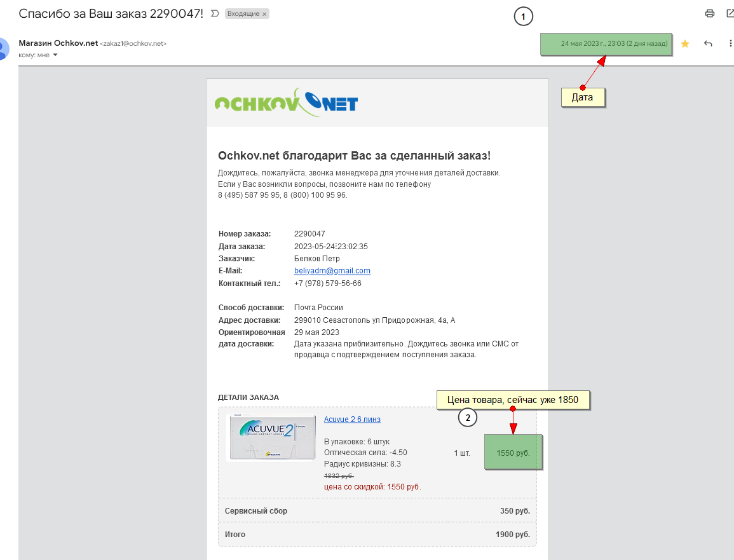Viewport: 734px width, 560px height.
Task: Click estimated delivery date 29 мая 2023
Action: 316,332
